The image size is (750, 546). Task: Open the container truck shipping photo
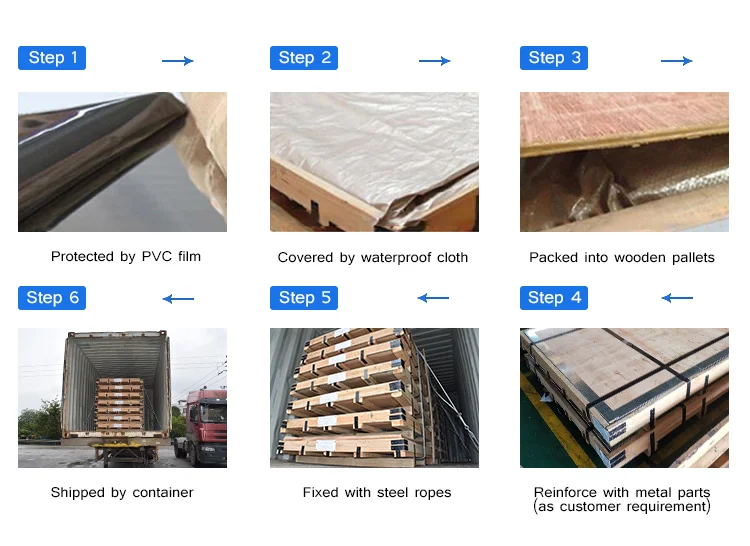click(x=122, y=398)
